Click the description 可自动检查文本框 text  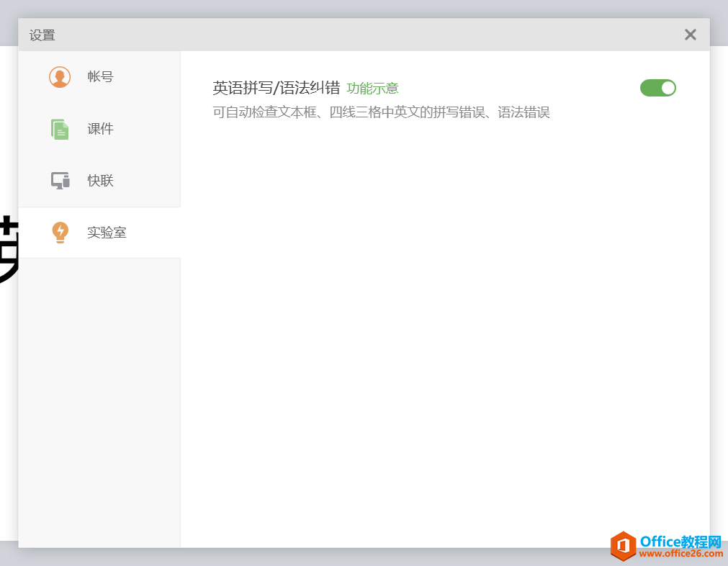point(381,112)
